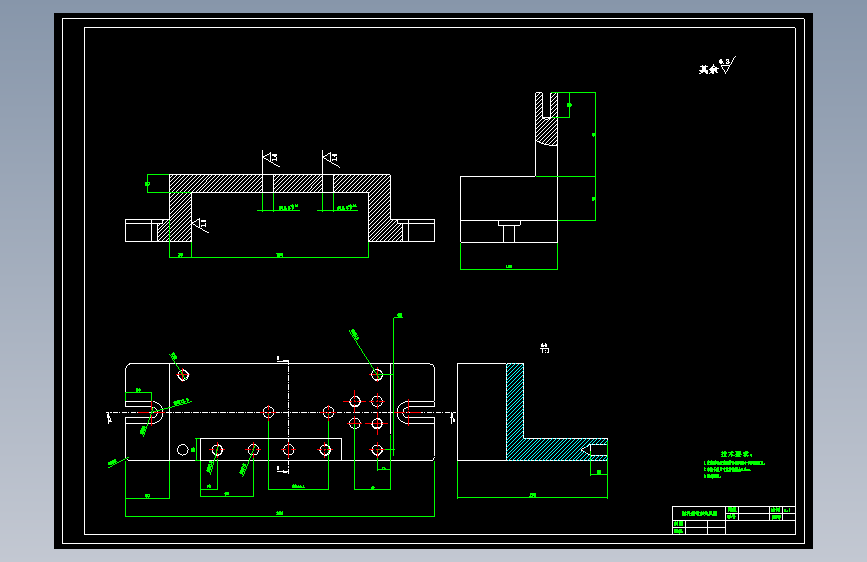Pick the top-right hole in the plan view
The height and width of the screenshot is (562, 867).
click(x=377, y=375)
